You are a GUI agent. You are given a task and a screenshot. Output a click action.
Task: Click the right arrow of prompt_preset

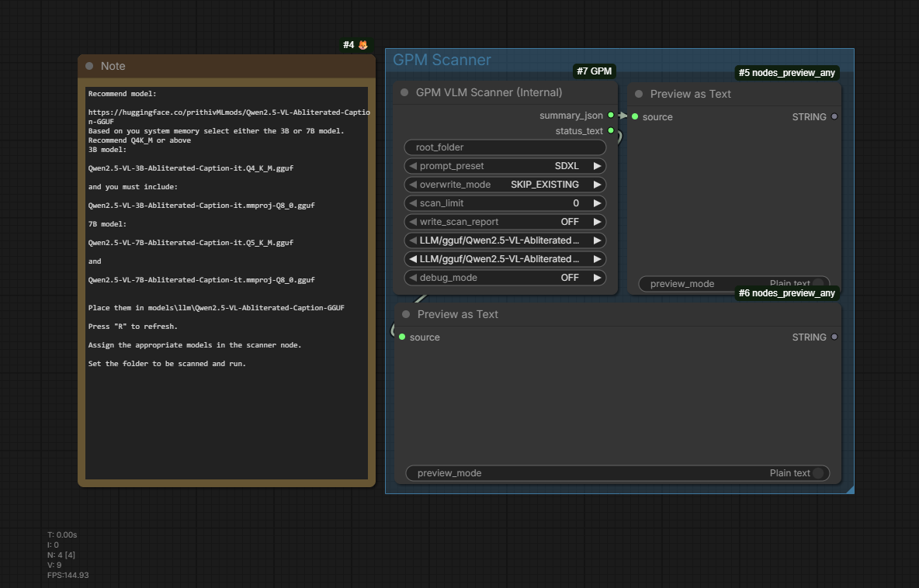click(597, 166)
